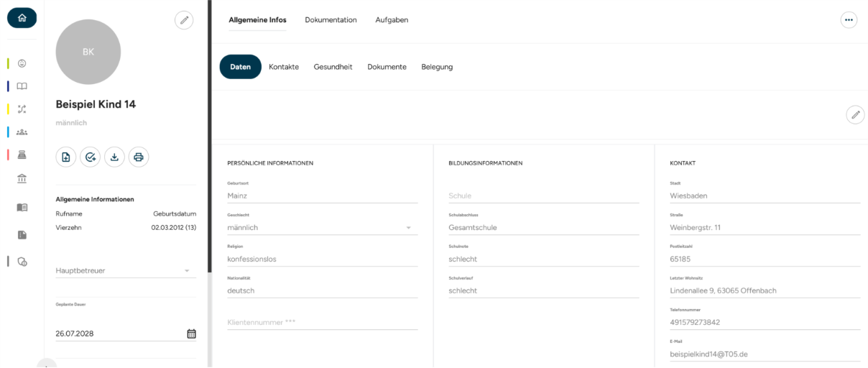Select the Dokumente sub-tab
The width and height of the screenshot is (868, 368).
[x=387, y=67]
